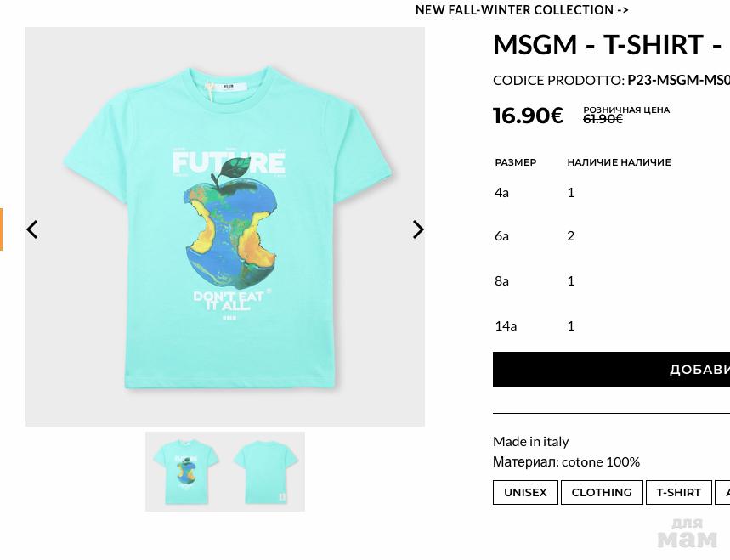Click the для мам watermark logo

point(688,533)
